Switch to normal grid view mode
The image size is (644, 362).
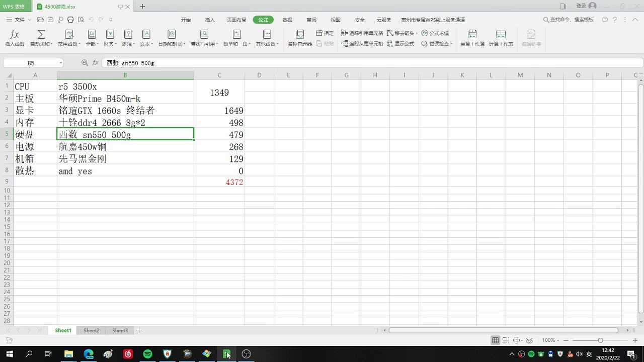point(496,340)
